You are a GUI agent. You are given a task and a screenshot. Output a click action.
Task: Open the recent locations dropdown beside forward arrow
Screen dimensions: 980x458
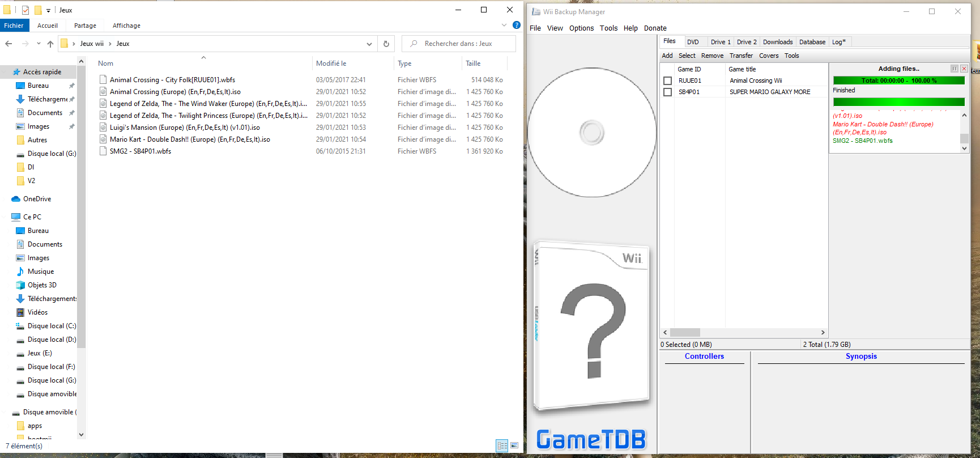[39, 44]
